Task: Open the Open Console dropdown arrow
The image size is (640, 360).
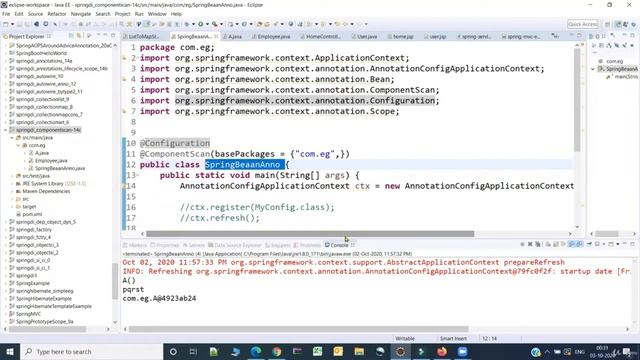Action: 617,244
